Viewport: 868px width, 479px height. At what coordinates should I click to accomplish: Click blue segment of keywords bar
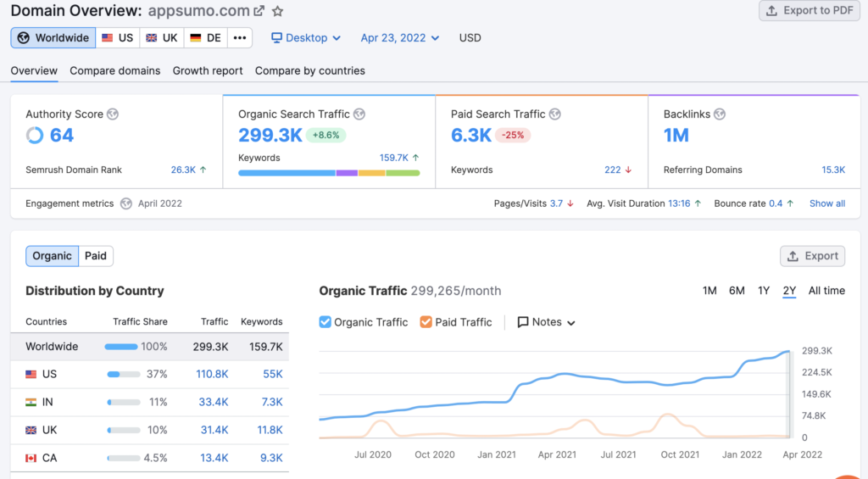click(x=287, y=173)
